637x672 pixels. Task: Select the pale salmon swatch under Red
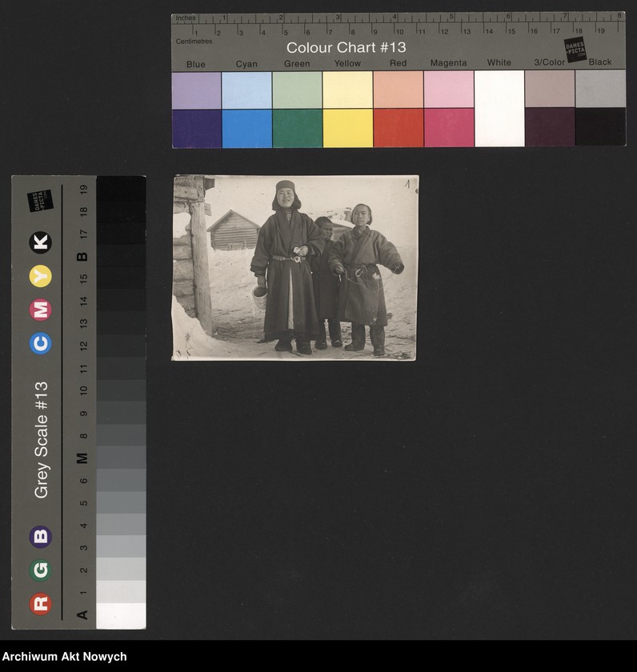(399, 90)
